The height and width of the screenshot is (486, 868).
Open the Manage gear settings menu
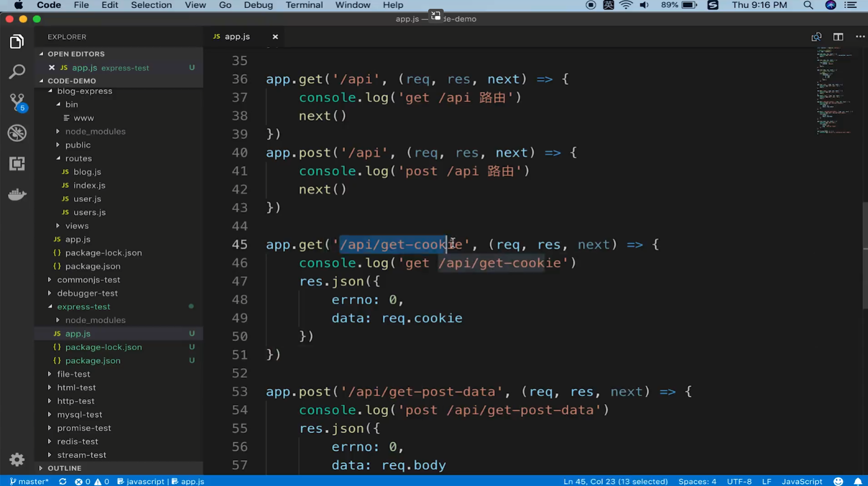(17, 459)
